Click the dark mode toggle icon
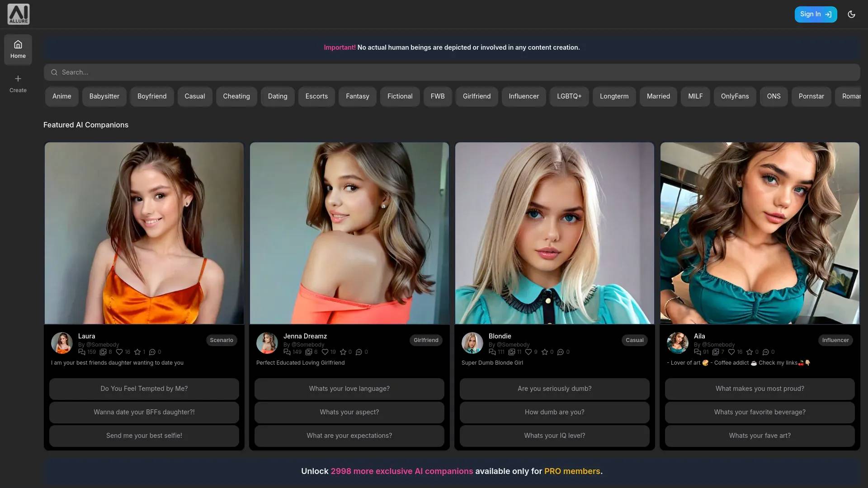 click(x=852, y=14)
